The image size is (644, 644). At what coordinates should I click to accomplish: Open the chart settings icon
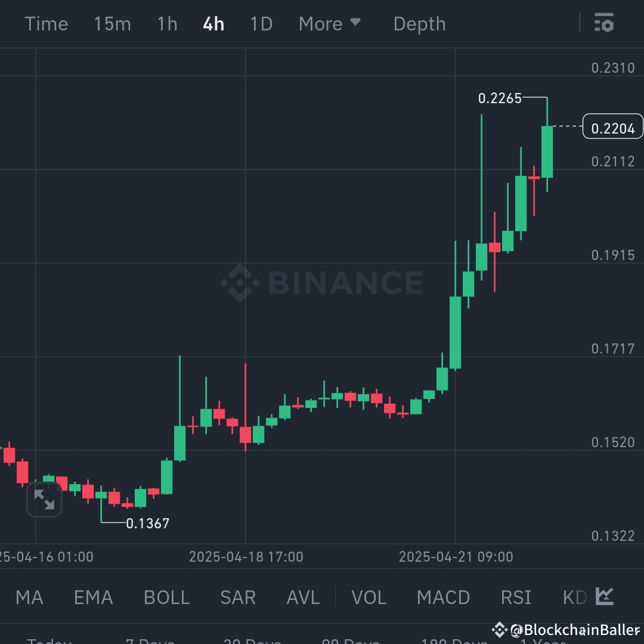[604, 23]
